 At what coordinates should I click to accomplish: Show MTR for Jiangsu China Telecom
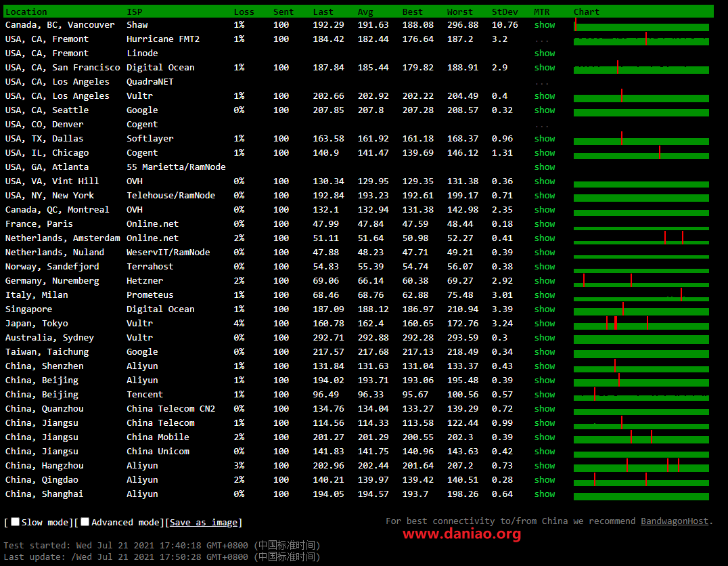545,423
